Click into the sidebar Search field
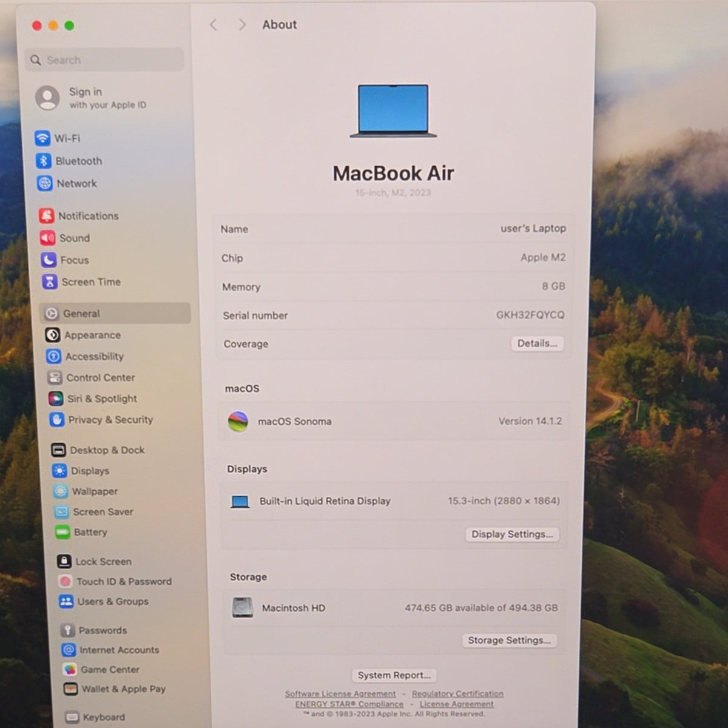 [105, 60]
